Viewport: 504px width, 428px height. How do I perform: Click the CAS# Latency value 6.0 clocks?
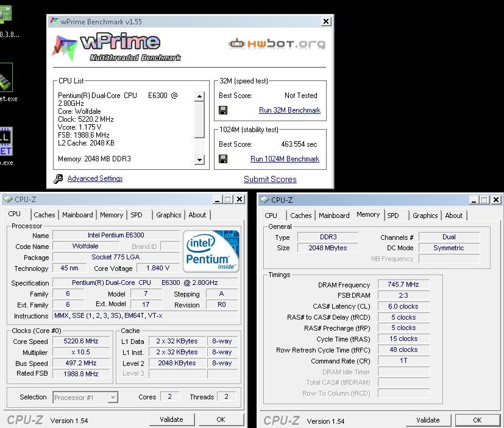coord(403,306)
